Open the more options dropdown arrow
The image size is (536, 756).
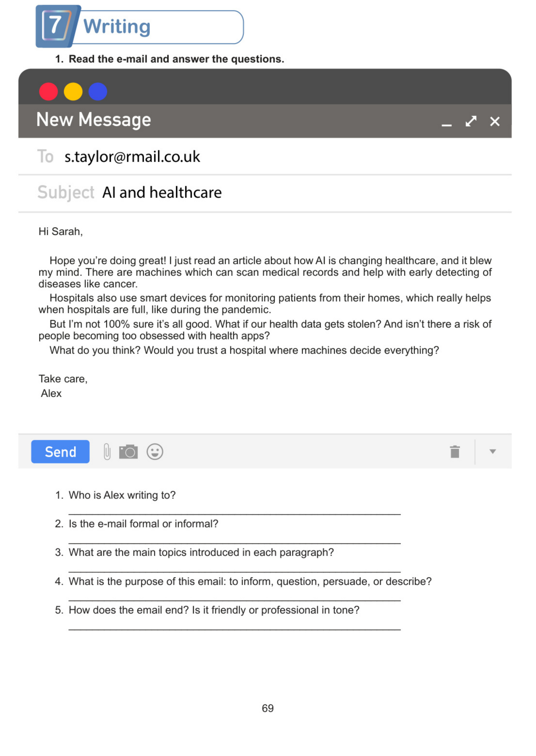(492, 451)
